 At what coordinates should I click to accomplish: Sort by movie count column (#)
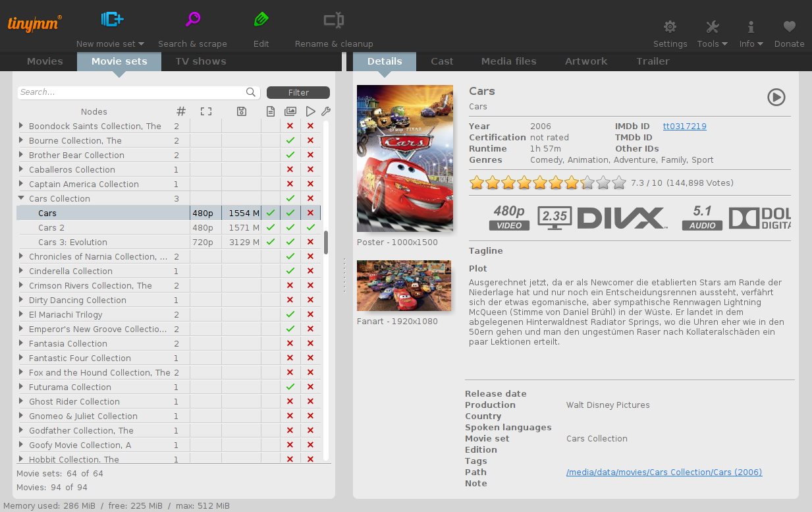pos(181,111)
